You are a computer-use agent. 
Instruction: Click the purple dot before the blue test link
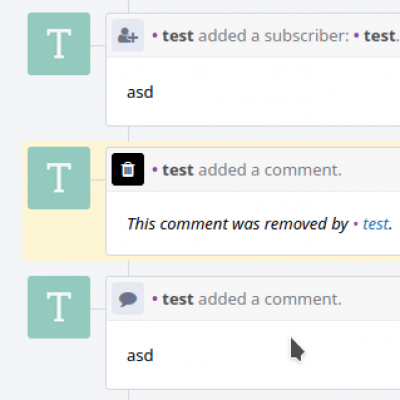[356, 224]
